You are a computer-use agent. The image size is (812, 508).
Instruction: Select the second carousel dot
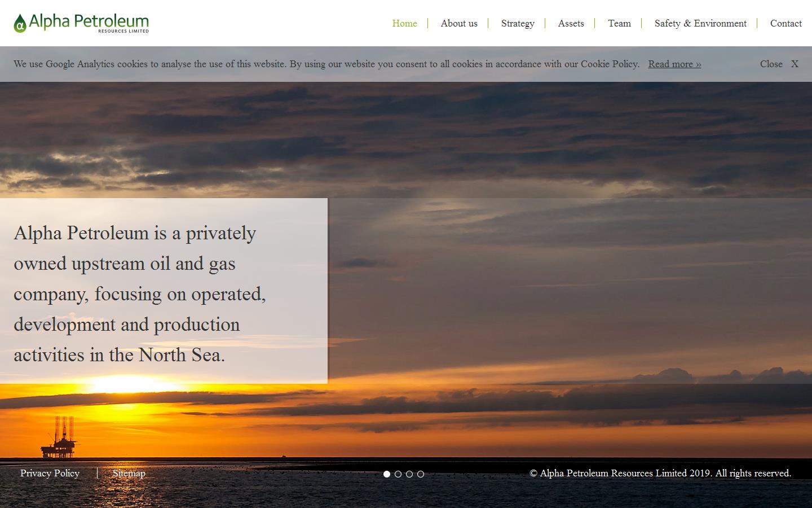pos(398,474)
